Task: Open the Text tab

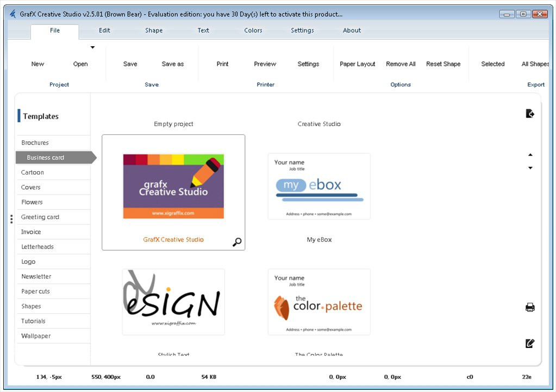Action: pos(203,30)
